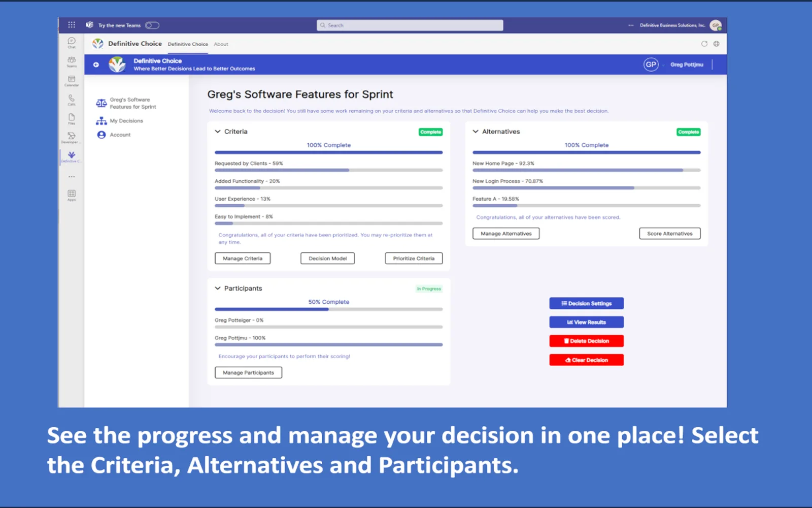
Task: Collapse the Criteria section chevron
Action: (x=218, y=132)
